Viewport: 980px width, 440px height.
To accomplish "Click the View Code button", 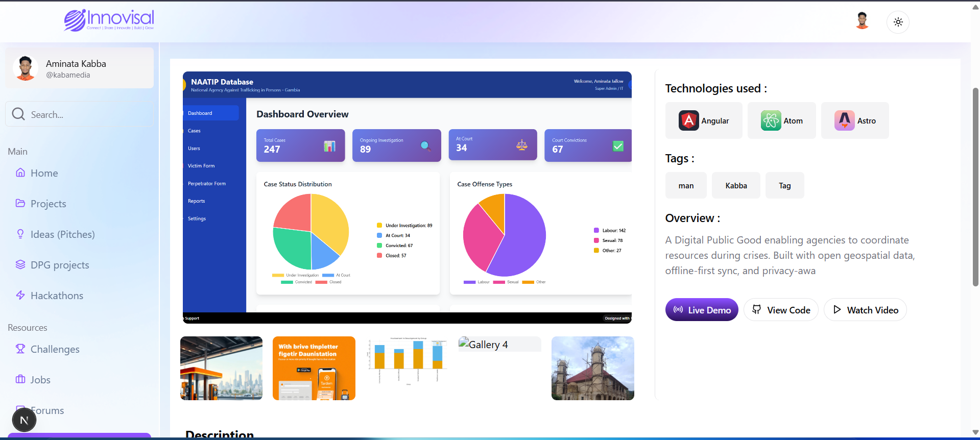I will point(780,310).
